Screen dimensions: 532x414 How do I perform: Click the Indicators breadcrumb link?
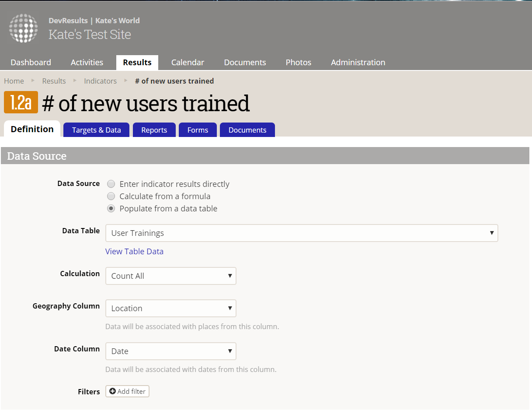(100, 81)
